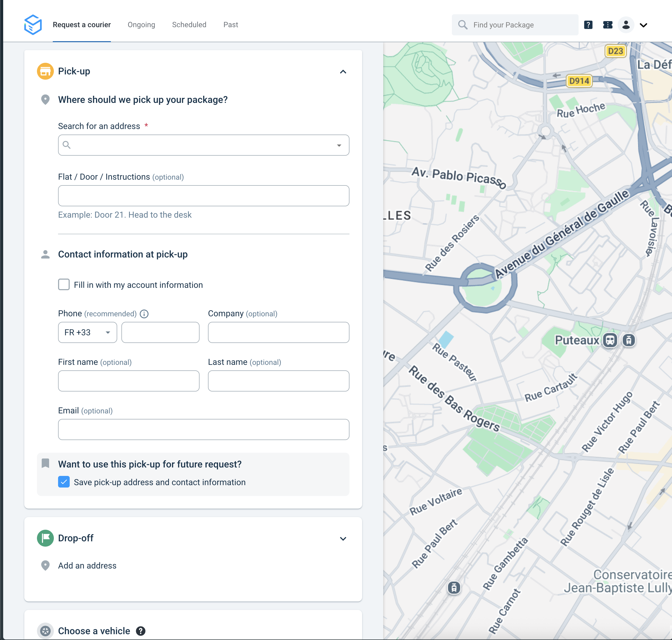Switch to the Past tab

point(231,25)
